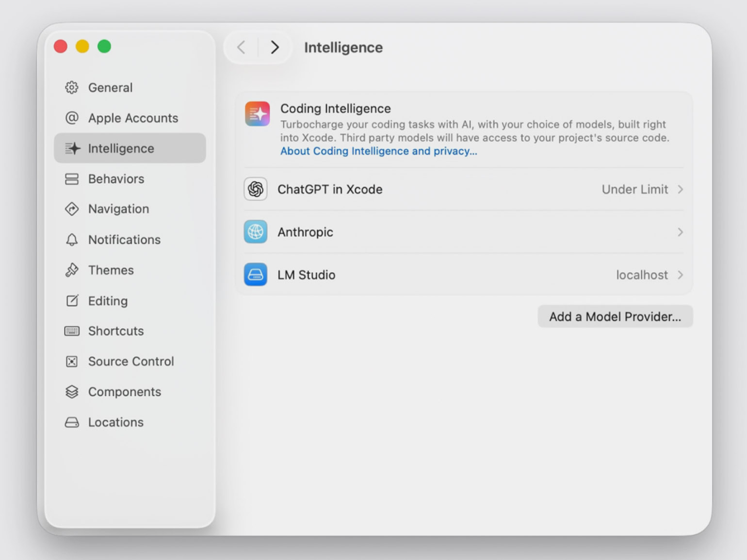Zoom window with green button
The height and width of the screenshot is (560, 747).
click(104, 47)
